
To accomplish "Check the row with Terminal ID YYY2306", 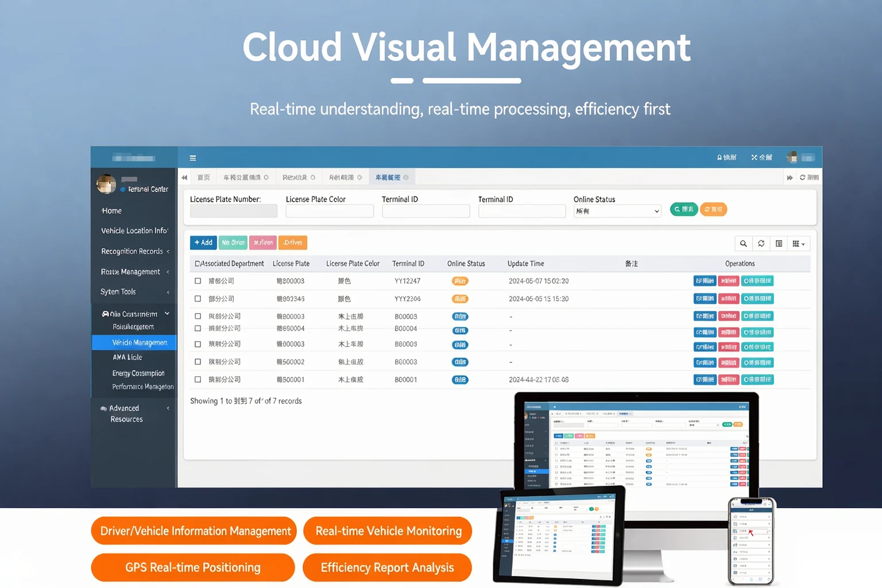I will click(x=198, y=299).
